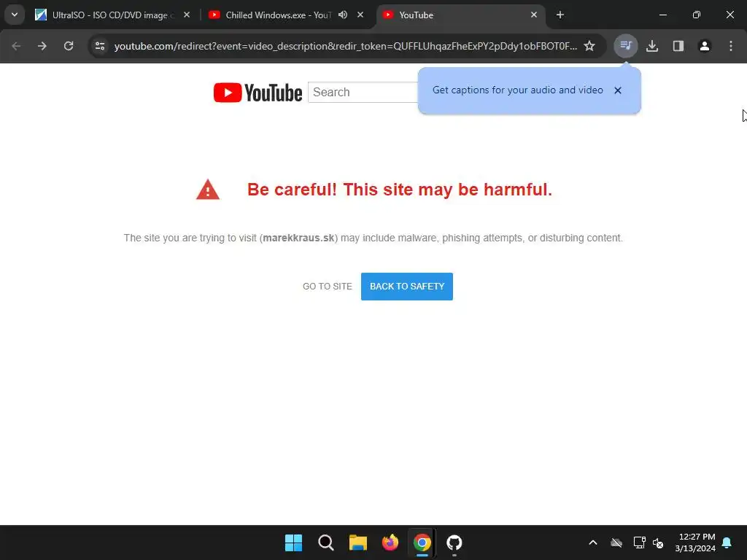Image resolution: width=747 pixels, height=560 pixels.
Task: Toggle the muted volume tray icon
Action: (x=659, y=542)
